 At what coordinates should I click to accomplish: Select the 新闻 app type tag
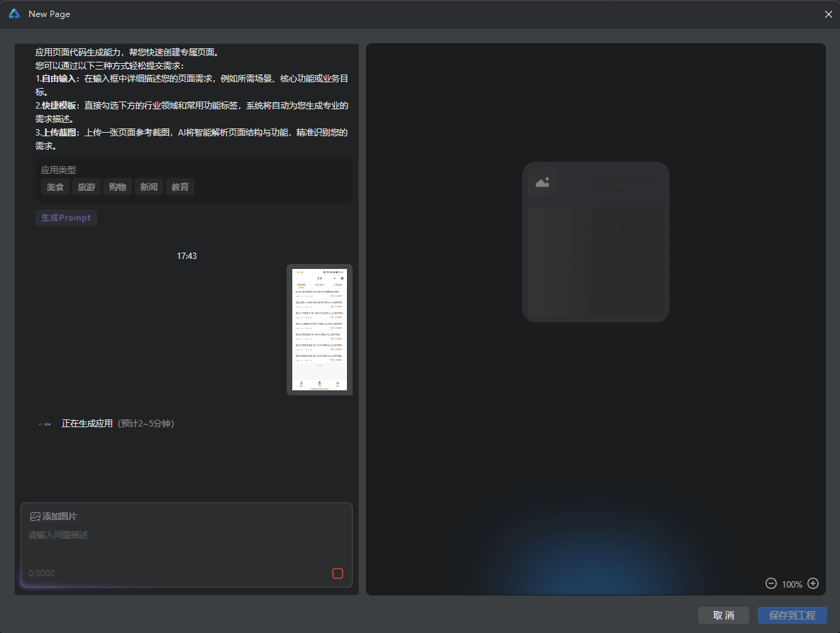click(148, 187)
